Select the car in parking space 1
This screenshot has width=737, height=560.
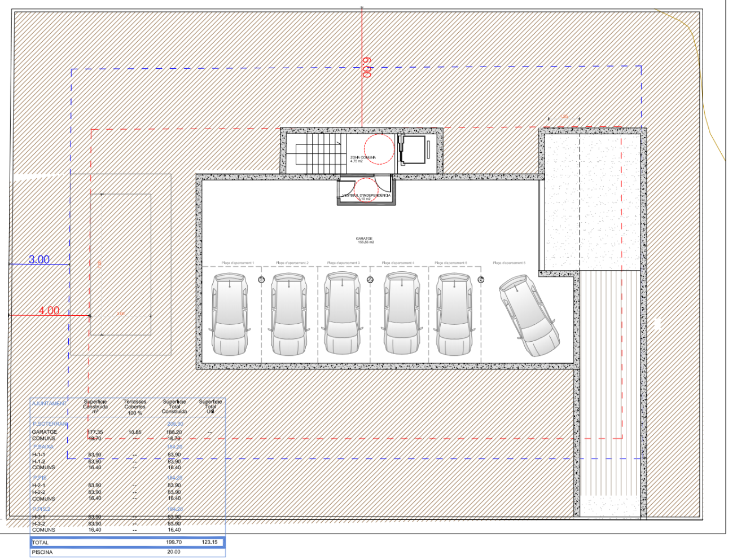click(229, 314)
